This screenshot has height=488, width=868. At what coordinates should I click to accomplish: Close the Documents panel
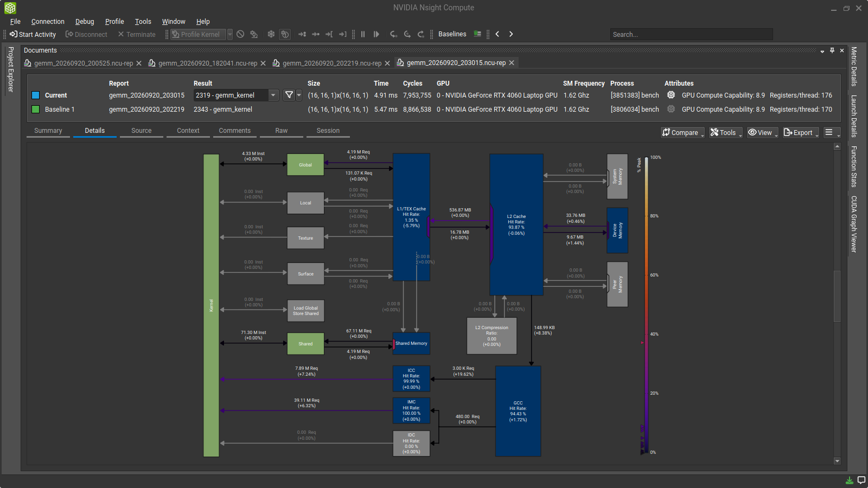tap(842, 50)
